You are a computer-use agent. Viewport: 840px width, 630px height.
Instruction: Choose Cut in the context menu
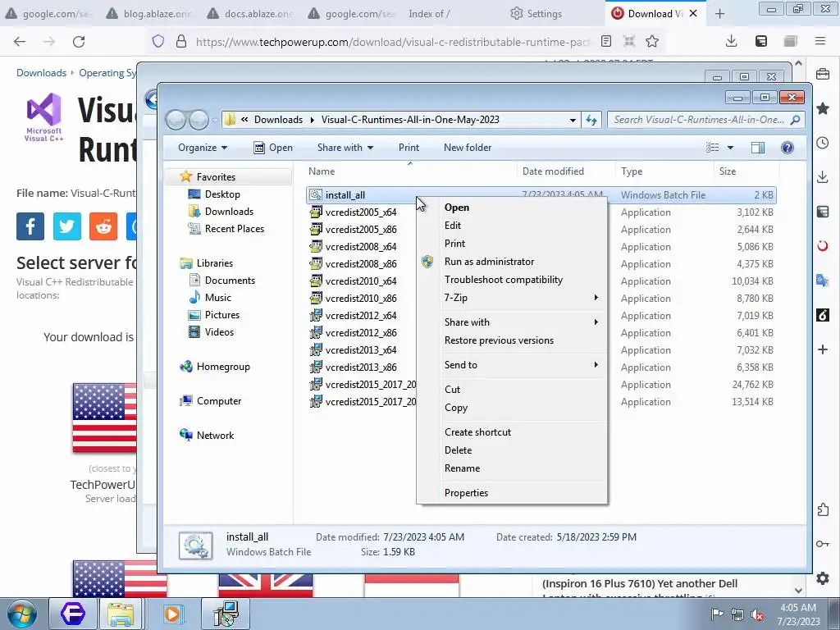click(452, 390)
